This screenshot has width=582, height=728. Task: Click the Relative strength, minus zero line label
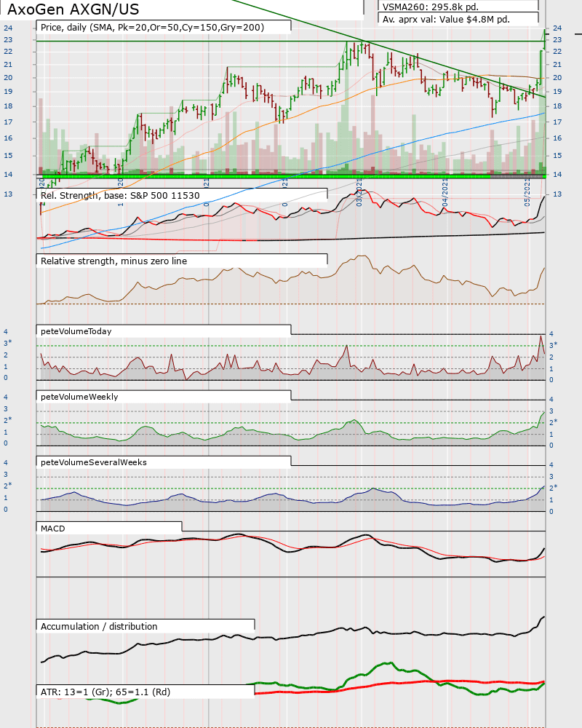tap(113, 261)
